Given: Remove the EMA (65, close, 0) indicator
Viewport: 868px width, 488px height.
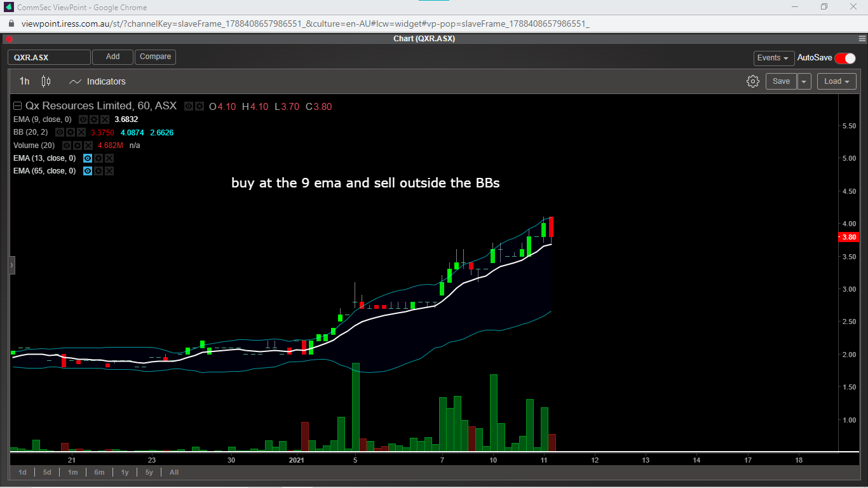Looking at the screenshot, I should [x=109, y=171].
